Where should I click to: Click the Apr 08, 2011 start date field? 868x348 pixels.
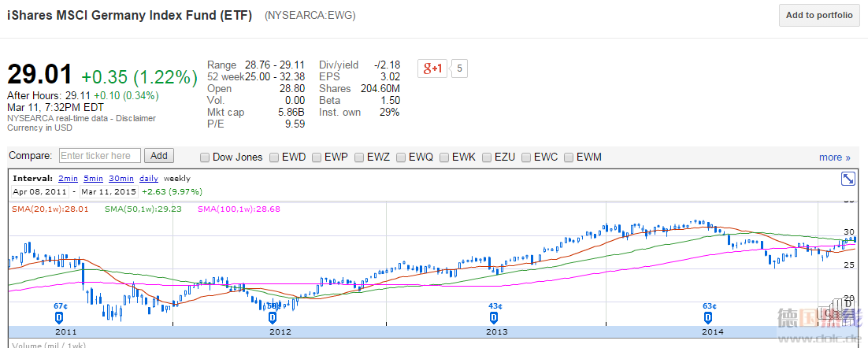(40, 191)
